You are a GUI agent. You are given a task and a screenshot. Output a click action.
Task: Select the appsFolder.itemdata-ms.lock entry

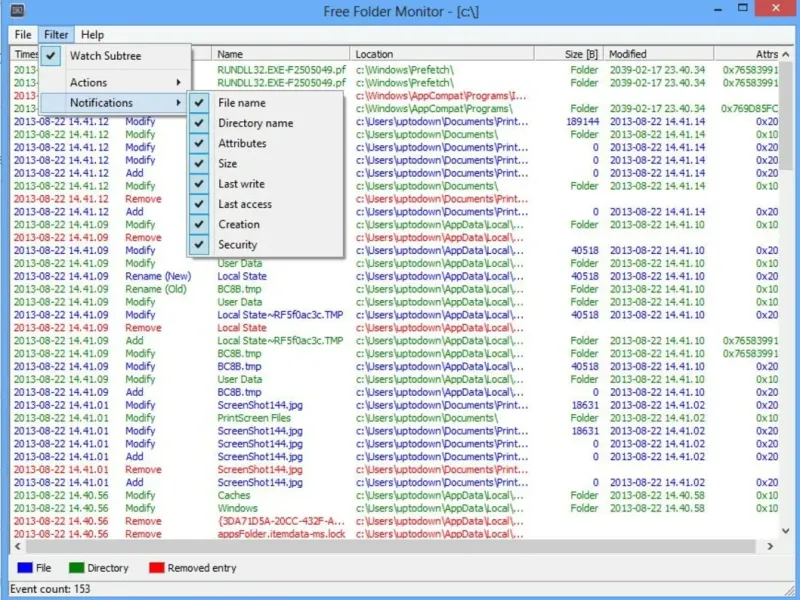click(281, 534)
